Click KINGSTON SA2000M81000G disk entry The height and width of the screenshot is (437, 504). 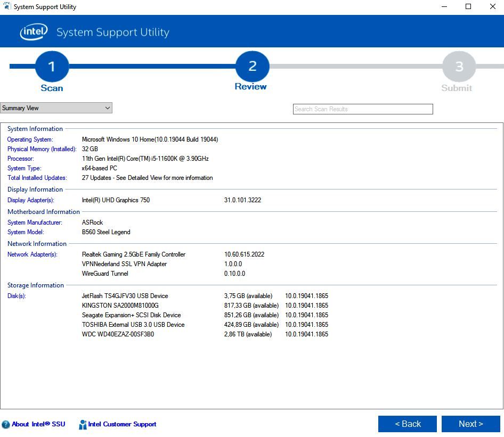point(120,306)
